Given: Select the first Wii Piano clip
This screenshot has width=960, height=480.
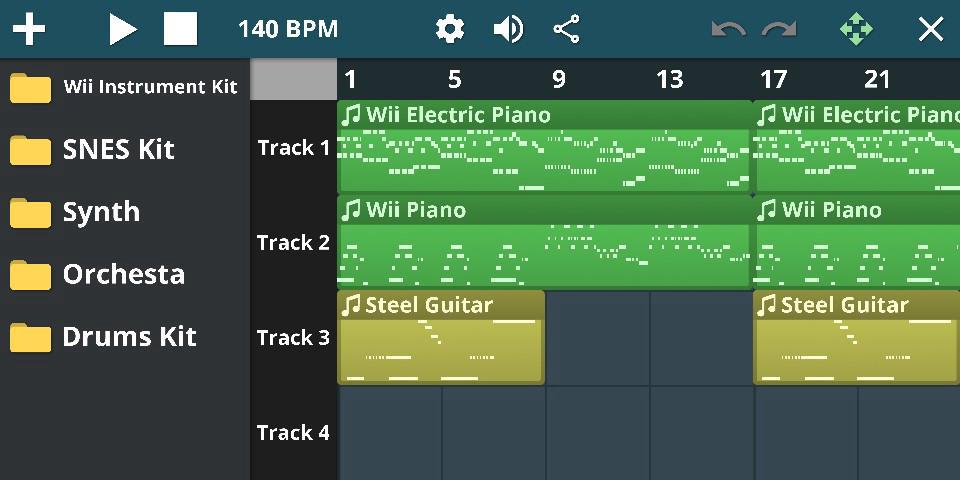Looking at the screenshot, I should [x=543, y=244].
